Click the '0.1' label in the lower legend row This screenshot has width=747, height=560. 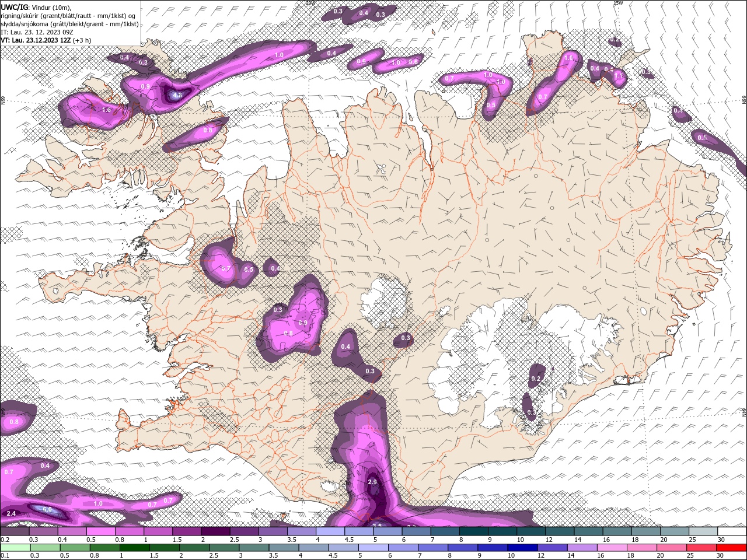coord(5,555)
